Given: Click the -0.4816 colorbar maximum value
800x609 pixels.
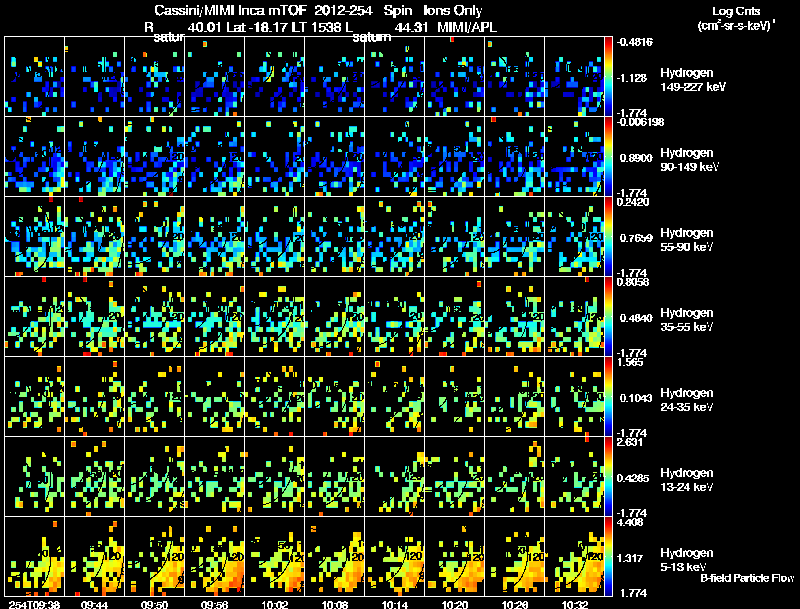Looking at the screenshot, I should (634, 42).
